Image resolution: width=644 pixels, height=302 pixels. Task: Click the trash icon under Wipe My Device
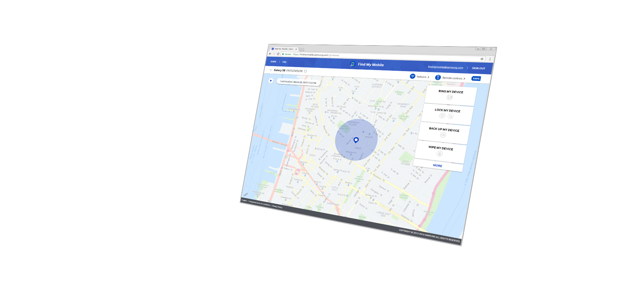(x=439, y=154)
